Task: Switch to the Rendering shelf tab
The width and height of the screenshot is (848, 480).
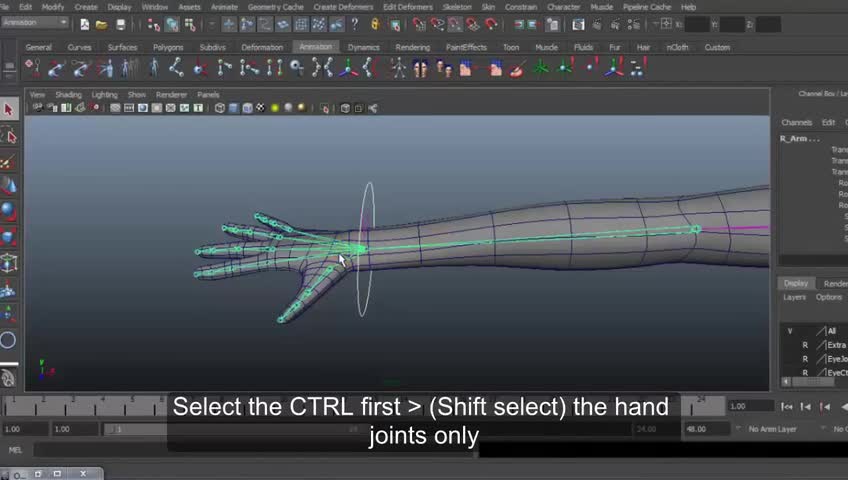Action: pyautogui.click(x=412, y=48)
